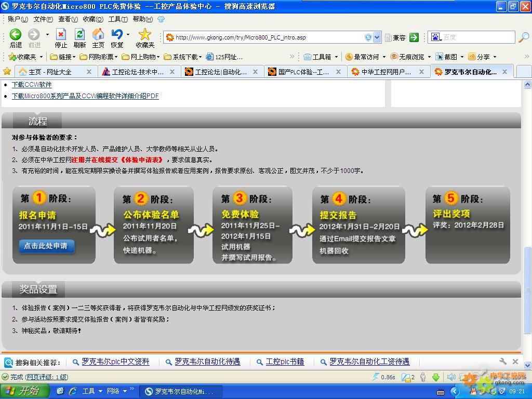
Task: Click the Baidu paw search engine icon
Action: tap(435, 37)
